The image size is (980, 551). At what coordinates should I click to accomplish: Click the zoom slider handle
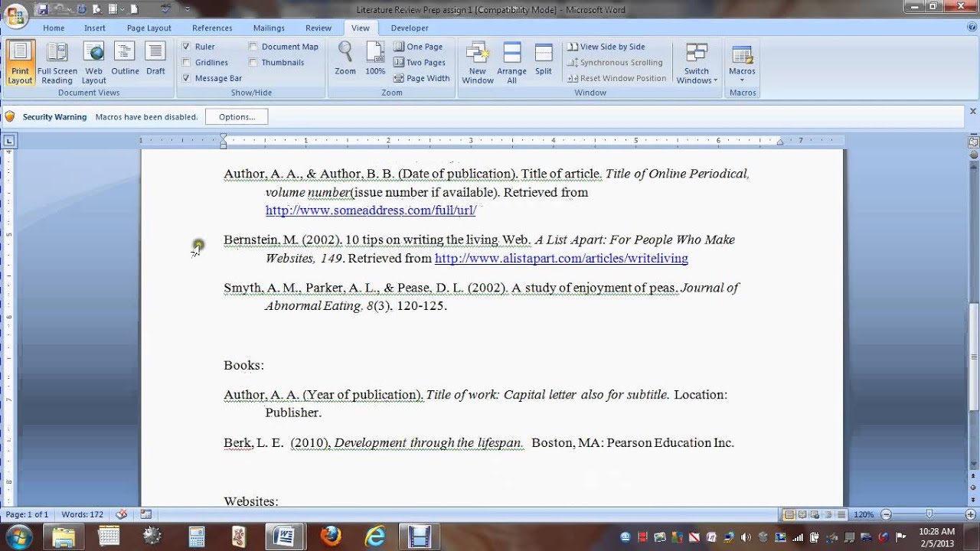coord(929,515)
